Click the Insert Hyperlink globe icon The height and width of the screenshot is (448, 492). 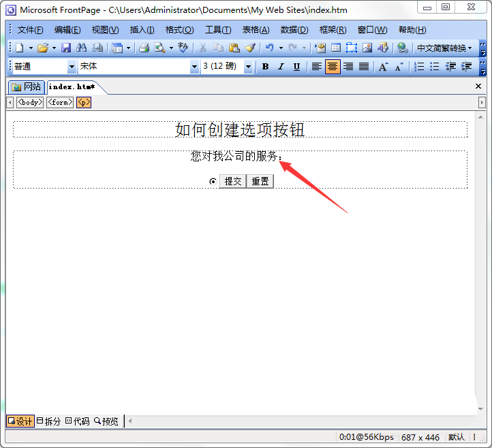click(403, 48)
